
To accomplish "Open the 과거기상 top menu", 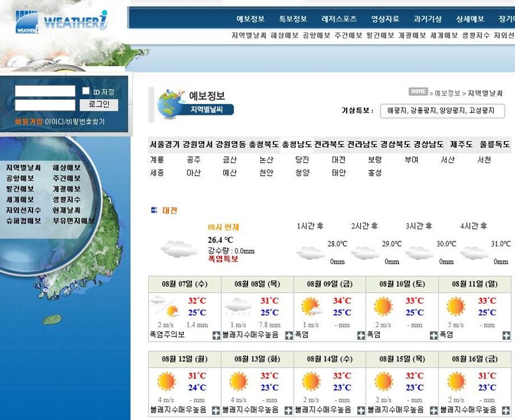I will (428, 18).
